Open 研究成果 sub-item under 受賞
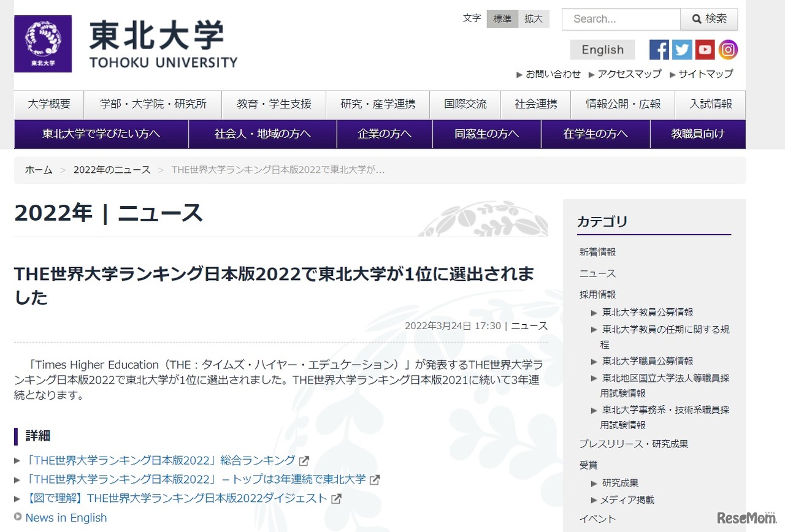 pos(620,483)
